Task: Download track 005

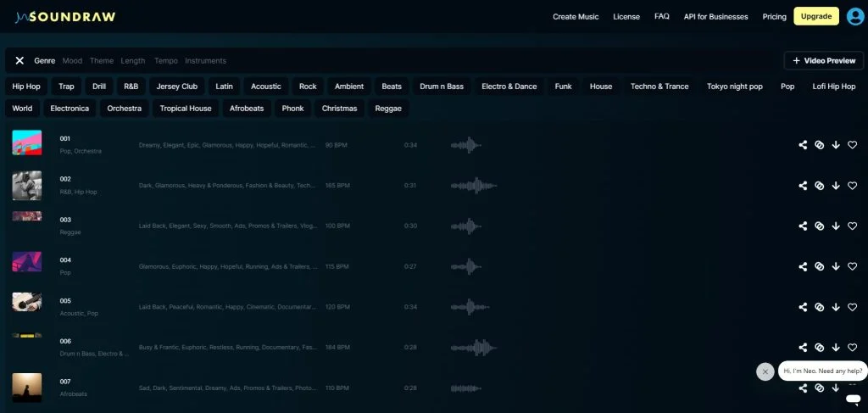Action: pos(836,307)
